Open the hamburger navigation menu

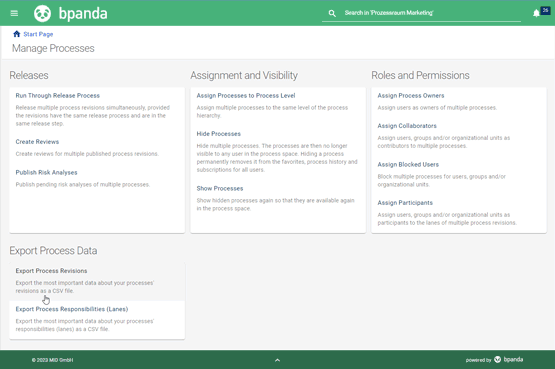14,13
